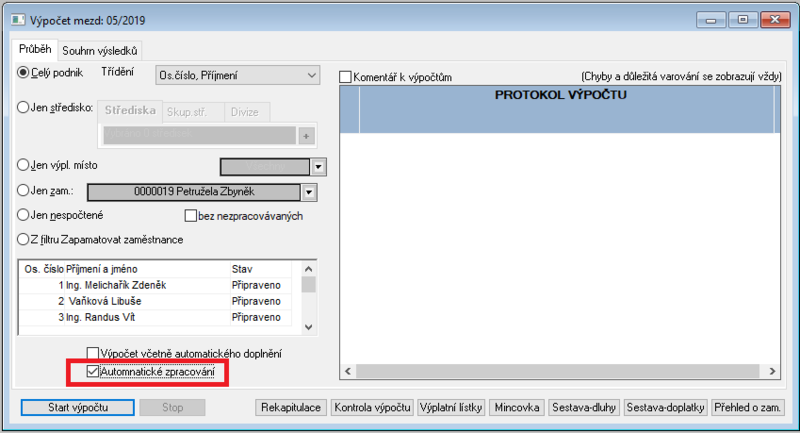The image size is (800, 433).
Task: Choose the Jen výpl. místo option
Action: [23, 165]
